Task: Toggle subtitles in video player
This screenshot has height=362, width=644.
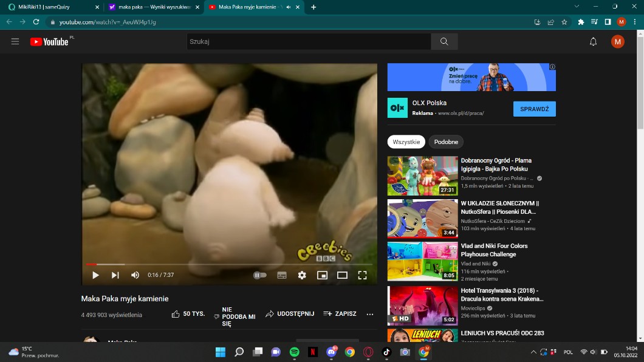Action: click(x=282, y=275)
